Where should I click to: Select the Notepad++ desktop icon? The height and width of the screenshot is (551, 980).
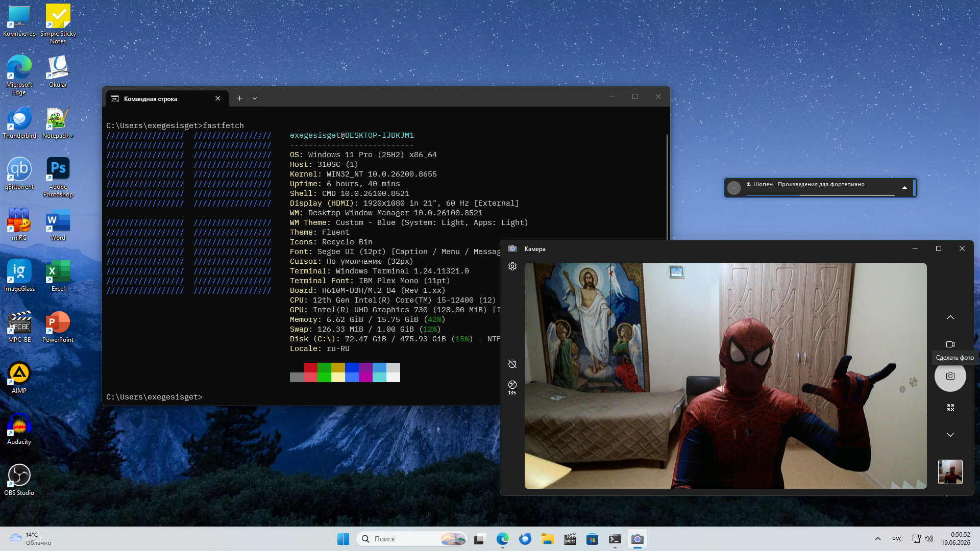[58, 122]
